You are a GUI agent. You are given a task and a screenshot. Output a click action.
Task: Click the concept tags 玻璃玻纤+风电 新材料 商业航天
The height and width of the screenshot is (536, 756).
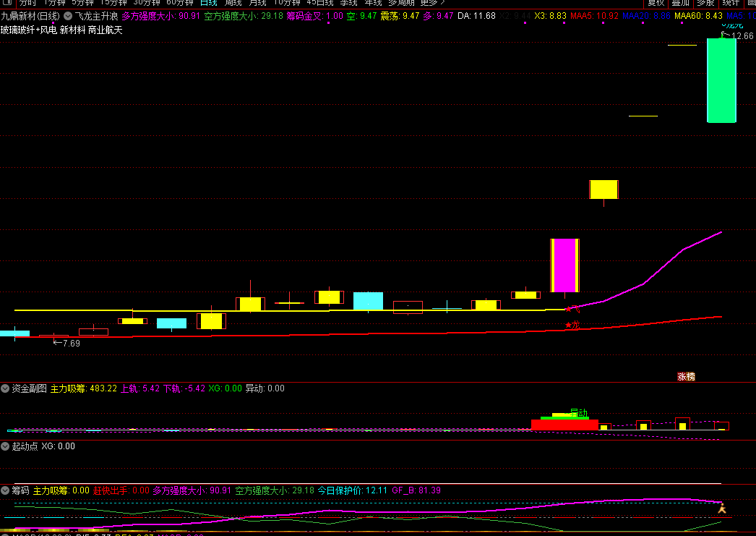pyautogui.click(x=61, y=30)
